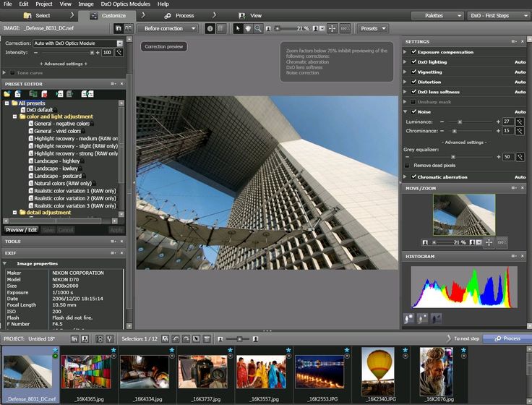
Task: Disable the Vignetting correction checkbox
Action: 413,72
